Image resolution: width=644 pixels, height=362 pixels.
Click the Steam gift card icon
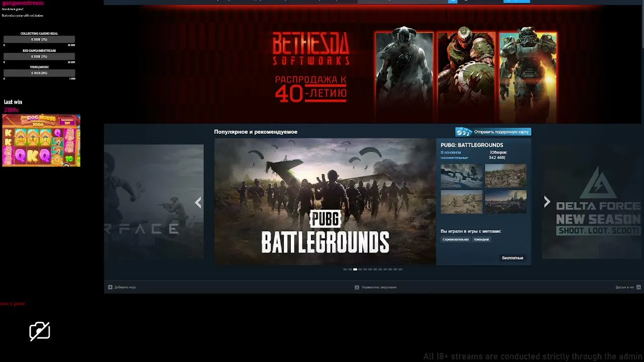(x=463, y=132)
